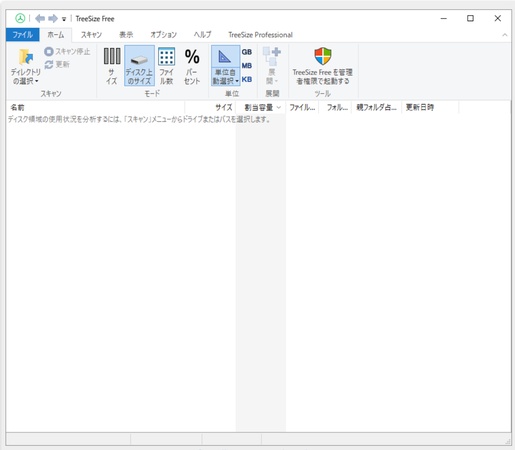Open the 展開 expand dropdown

coord(272,66)
